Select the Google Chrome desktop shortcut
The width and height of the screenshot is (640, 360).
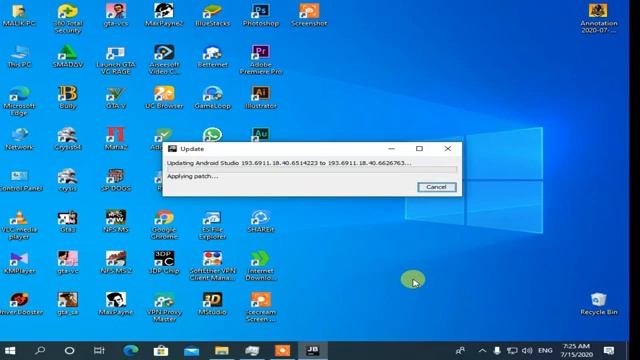[x=164, y=225]
